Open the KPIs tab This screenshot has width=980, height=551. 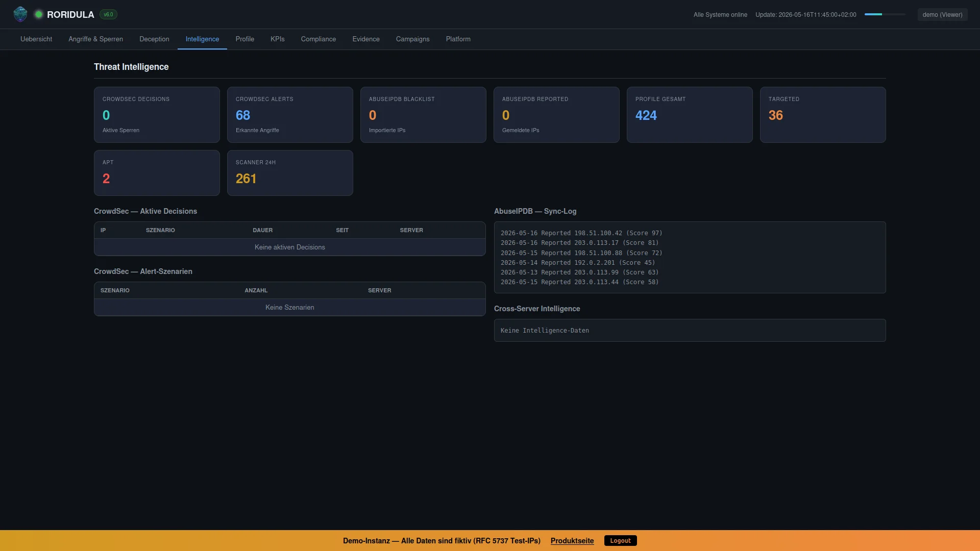278,39
